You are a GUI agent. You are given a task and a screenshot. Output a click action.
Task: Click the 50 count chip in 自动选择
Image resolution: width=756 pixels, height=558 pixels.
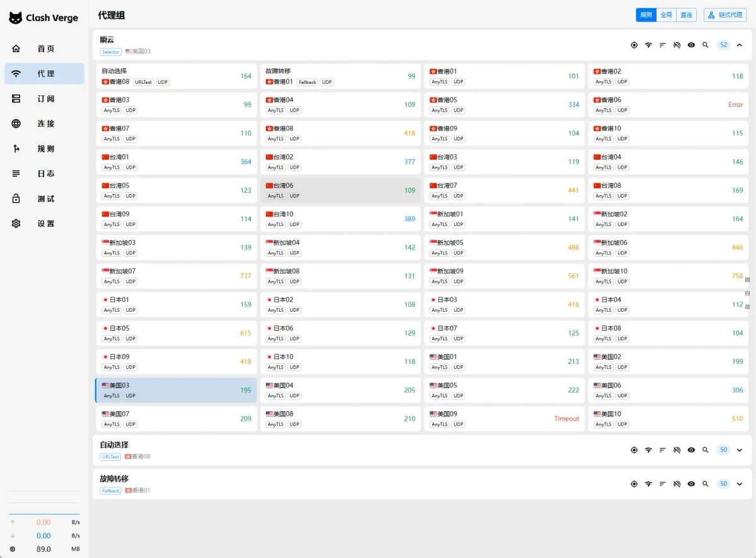tap(724, 450)
